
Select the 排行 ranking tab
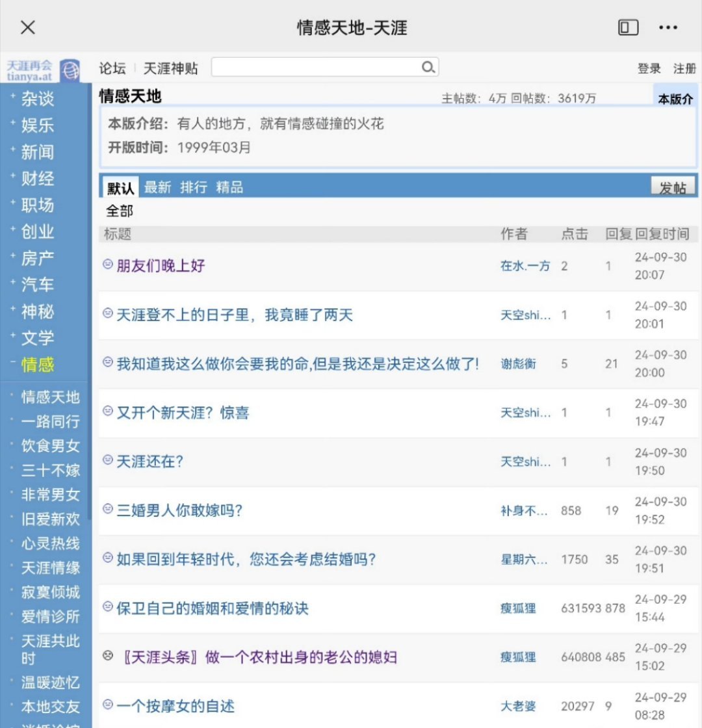(194, 187)
